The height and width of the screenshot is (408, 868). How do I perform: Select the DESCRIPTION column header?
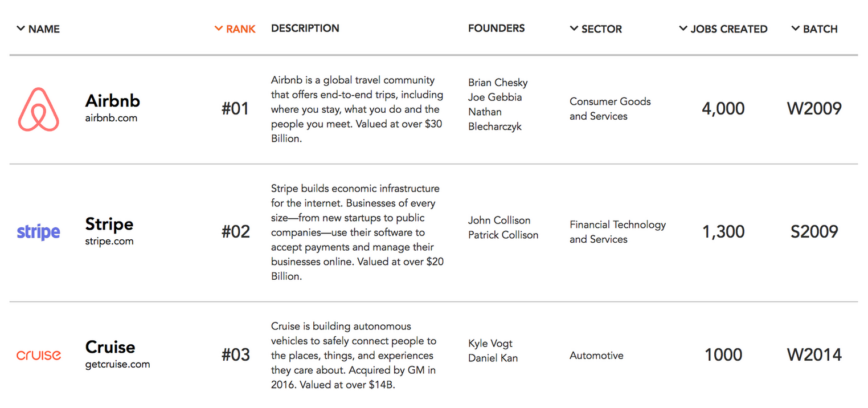pyautogui.click(x=305, y=27)
